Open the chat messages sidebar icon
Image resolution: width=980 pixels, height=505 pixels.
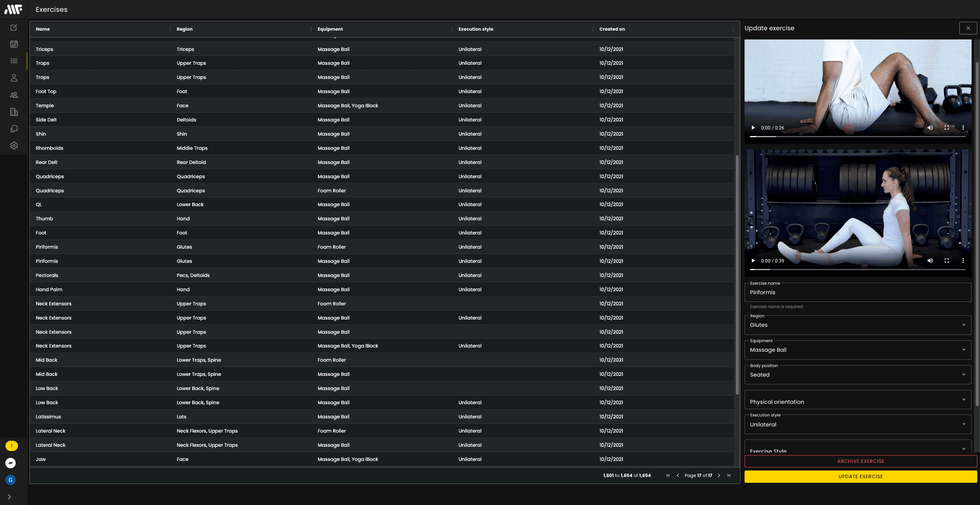tap(14, 129)
